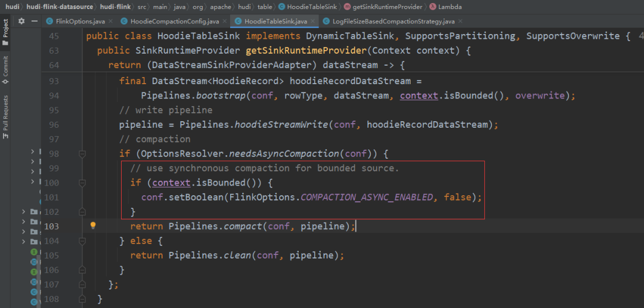Close the HoodieCompactionConfig.java tab
The image size is (644, 308).
point(224,21)
